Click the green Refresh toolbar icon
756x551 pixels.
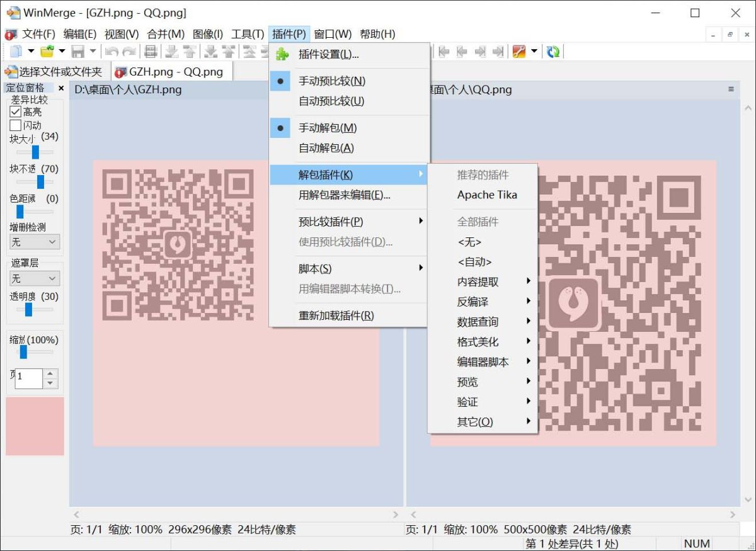point(553,52)
